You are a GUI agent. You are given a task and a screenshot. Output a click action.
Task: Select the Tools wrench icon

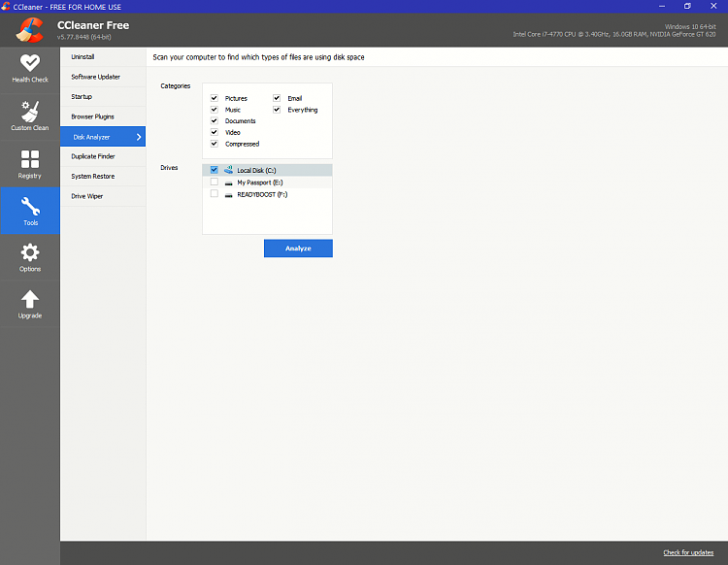(30, 206)
